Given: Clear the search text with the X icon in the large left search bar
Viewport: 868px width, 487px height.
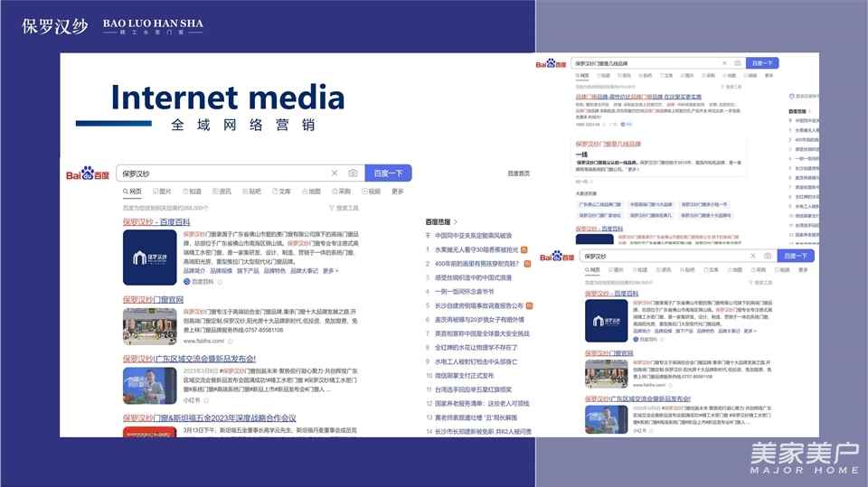Looking at the screenshot, I should [x=334, y=173].
